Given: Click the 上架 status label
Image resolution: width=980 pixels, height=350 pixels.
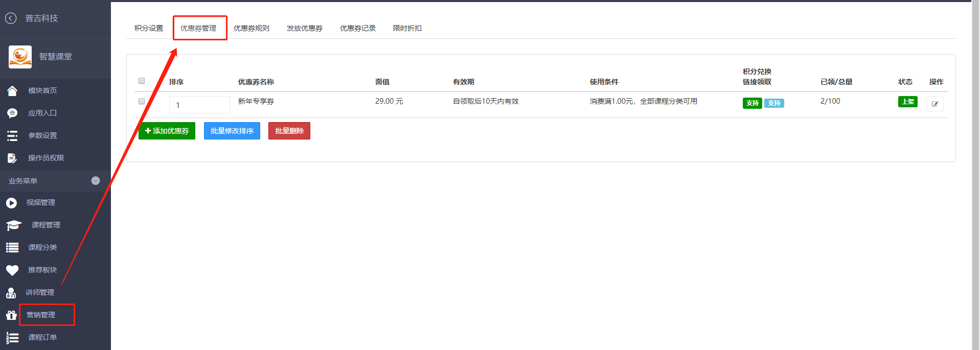Looking at the screenshot, I should click(908, 102).
